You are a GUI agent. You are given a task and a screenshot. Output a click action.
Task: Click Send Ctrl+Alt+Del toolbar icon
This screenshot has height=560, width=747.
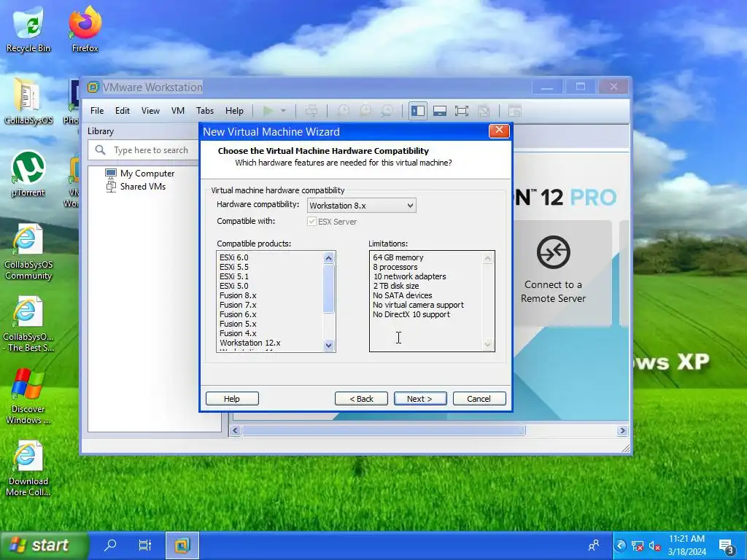[311, 111]
